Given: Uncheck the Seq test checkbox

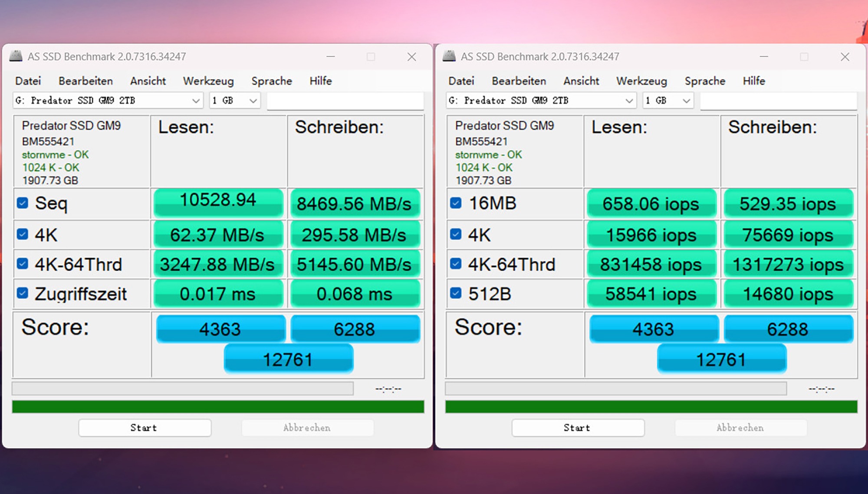Looking at the screenshot, I should (x=23, y=203).
